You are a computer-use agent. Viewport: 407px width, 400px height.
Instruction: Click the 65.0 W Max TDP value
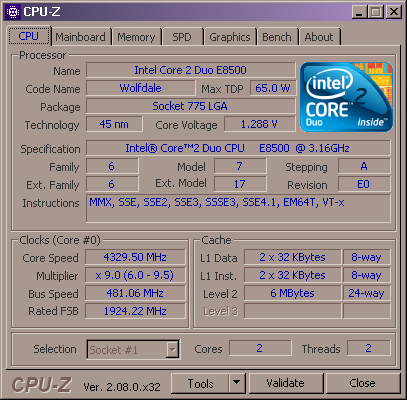coord(273,88)
